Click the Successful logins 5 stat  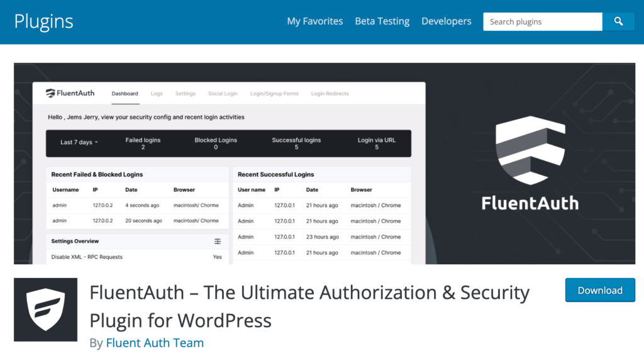coord(296,143)
